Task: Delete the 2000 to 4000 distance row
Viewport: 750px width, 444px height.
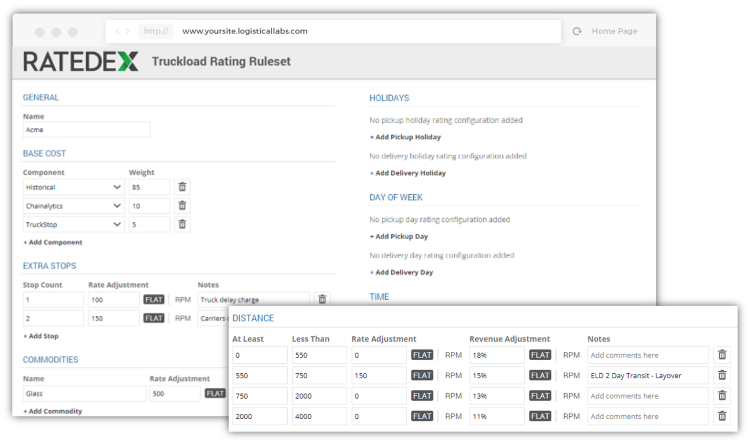Action: [x=723, y=415]
